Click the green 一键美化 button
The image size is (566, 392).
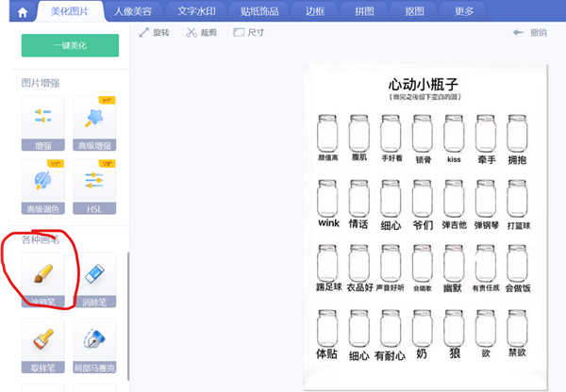[70, 45]
